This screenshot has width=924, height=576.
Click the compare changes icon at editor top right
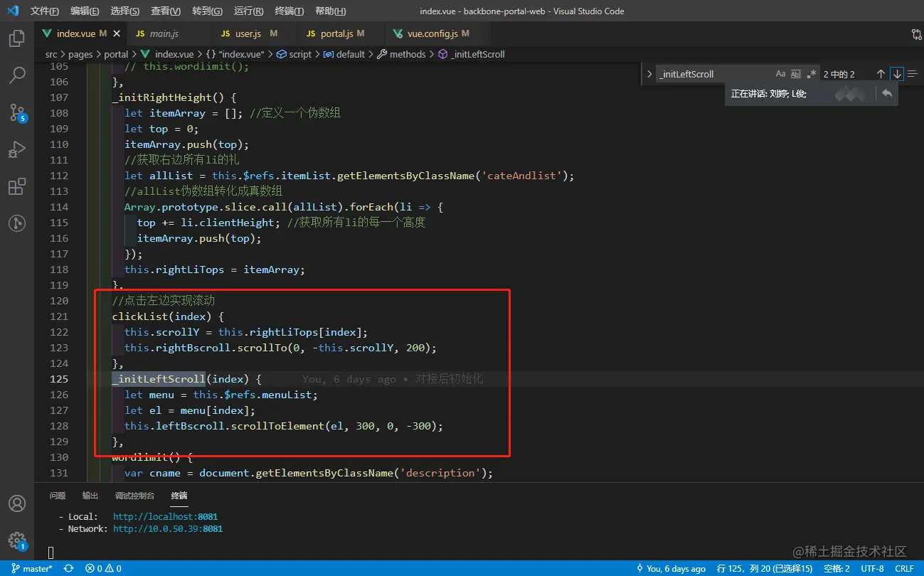pyautogui.click(x=917, y=34)
